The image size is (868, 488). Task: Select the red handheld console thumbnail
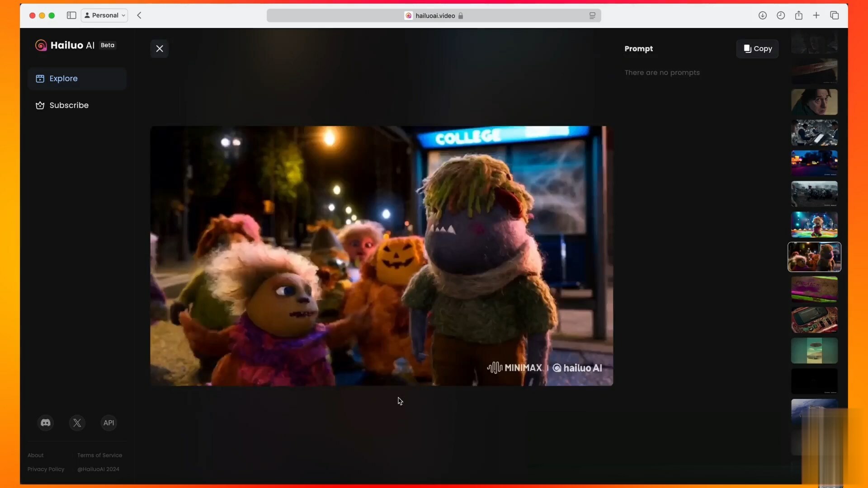tap(814, 320)
